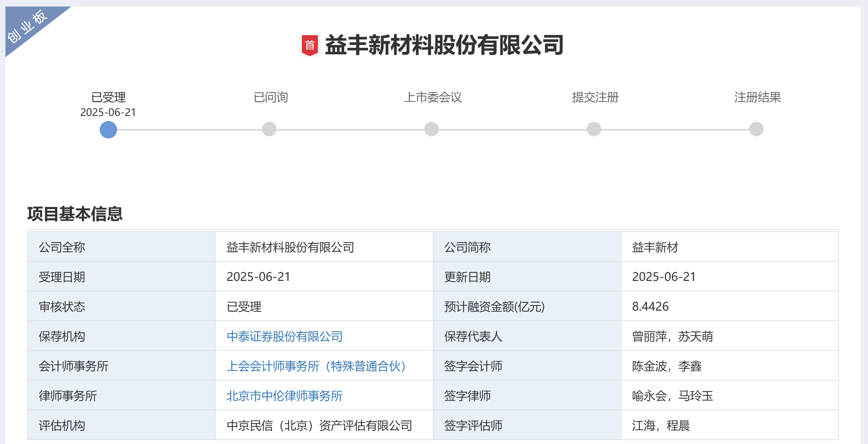Click the 江海，程晨 value cell
This screenshot has height=444, width=868.
click(x=730, y=425)
